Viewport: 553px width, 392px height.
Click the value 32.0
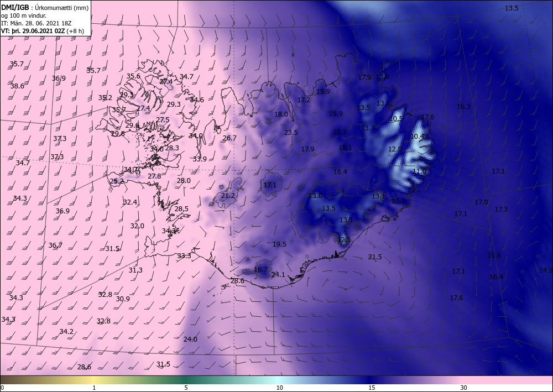click(137, 226)
